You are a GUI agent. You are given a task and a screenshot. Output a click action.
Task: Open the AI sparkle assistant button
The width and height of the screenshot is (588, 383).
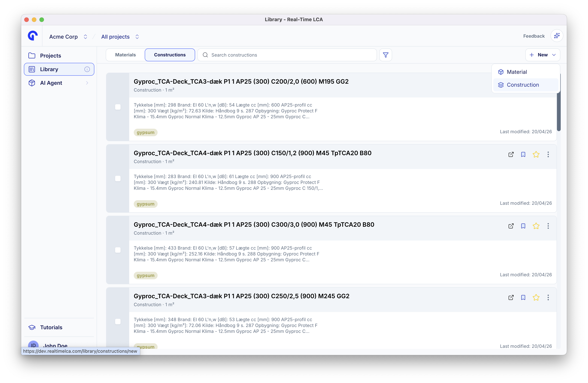point(557,36)
